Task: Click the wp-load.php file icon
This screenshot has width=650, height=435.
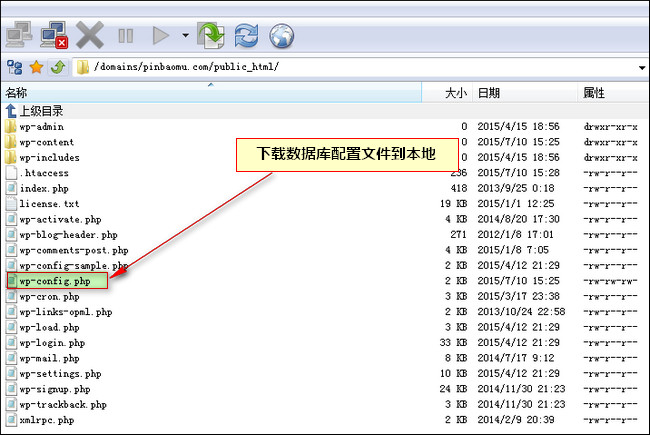Action: click(x=12, y=327)
